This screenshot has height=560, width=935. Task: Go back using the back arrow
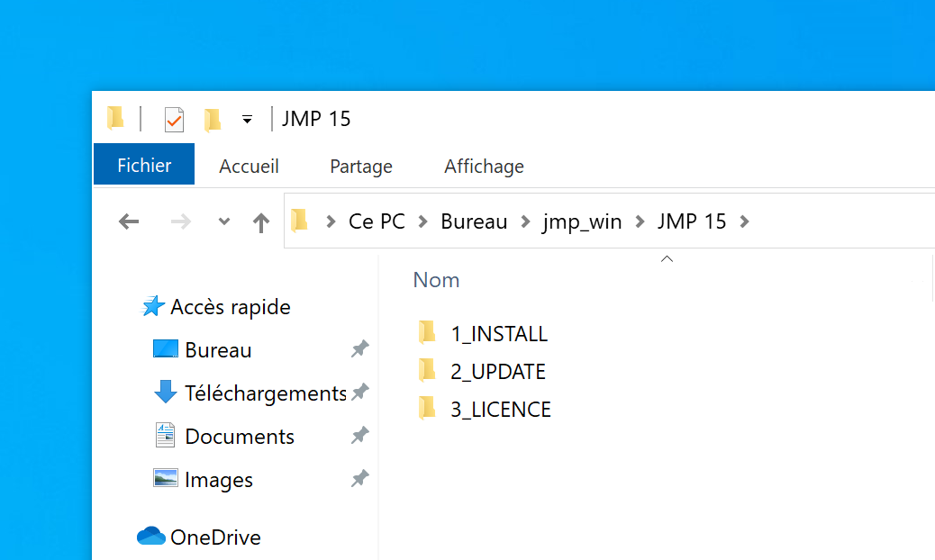pos(130,221)
